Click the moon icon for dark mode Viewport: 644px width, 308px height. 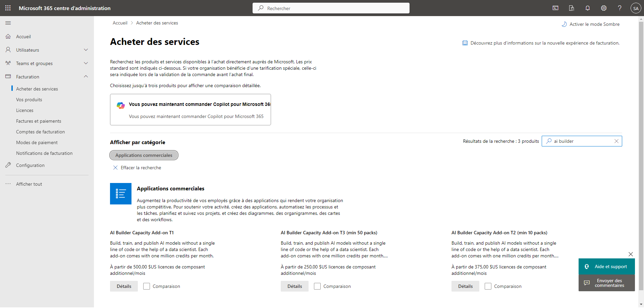click(564, 24)
